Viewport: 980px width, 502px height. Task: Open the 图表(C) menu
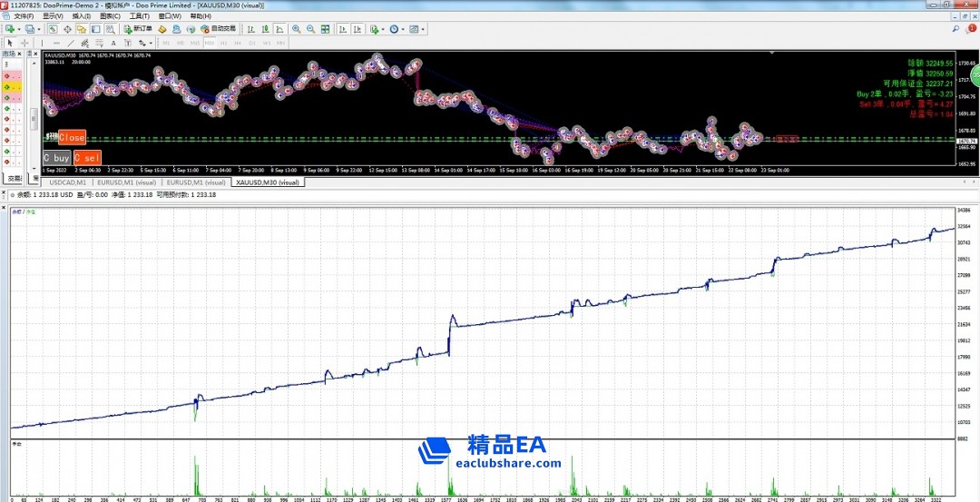click(110, 16)
